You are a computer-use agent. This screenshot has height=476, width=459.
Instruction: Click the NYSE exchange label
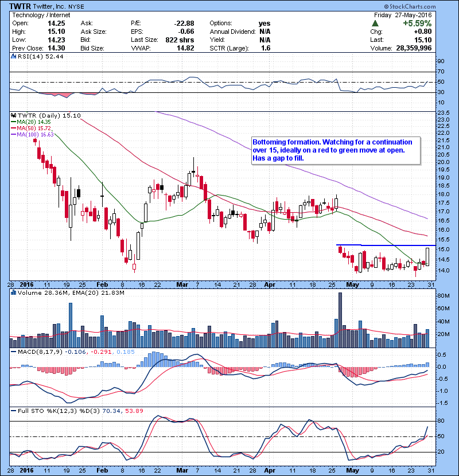coord(76,7)
